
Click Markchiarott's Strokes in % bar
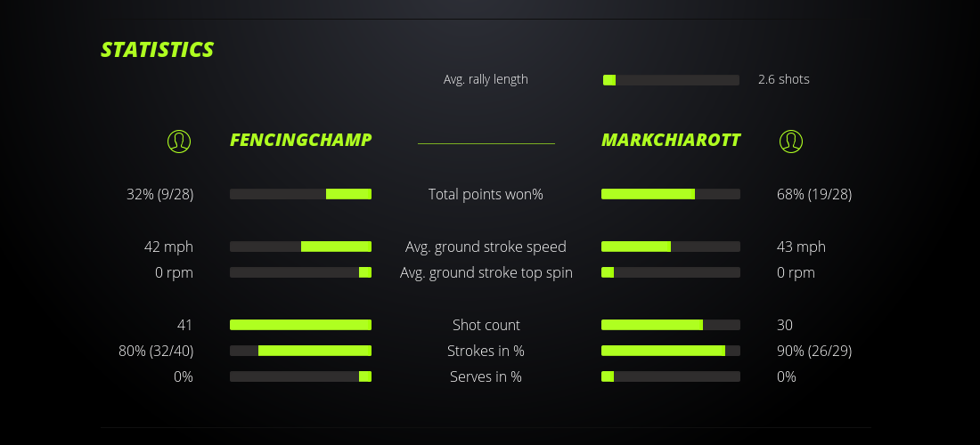coord(670,351)
